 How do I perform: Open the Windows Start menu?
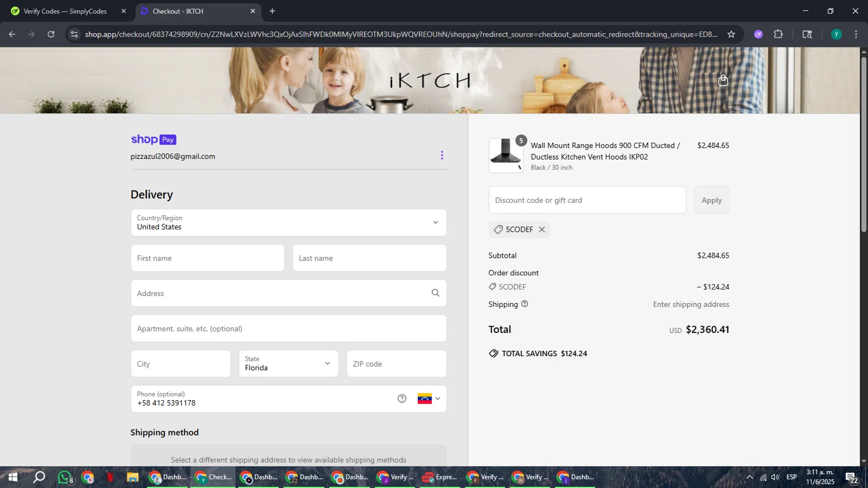pos(13,477)
